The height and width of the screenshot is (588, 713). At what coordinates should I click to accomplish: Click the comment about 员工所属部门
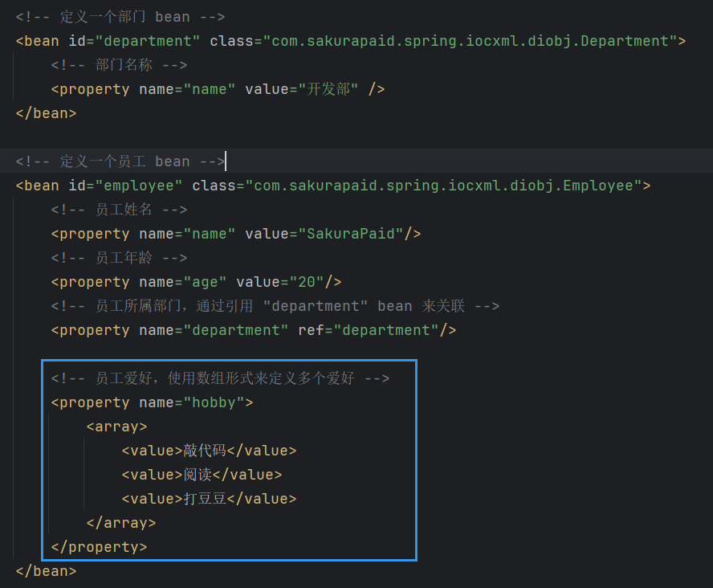pos(275,306)
